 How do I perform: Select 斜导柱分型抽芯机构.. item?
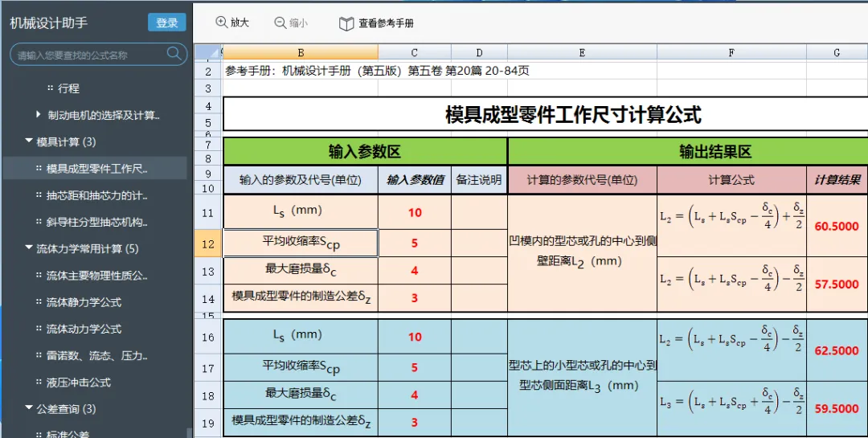coord(97,222)
